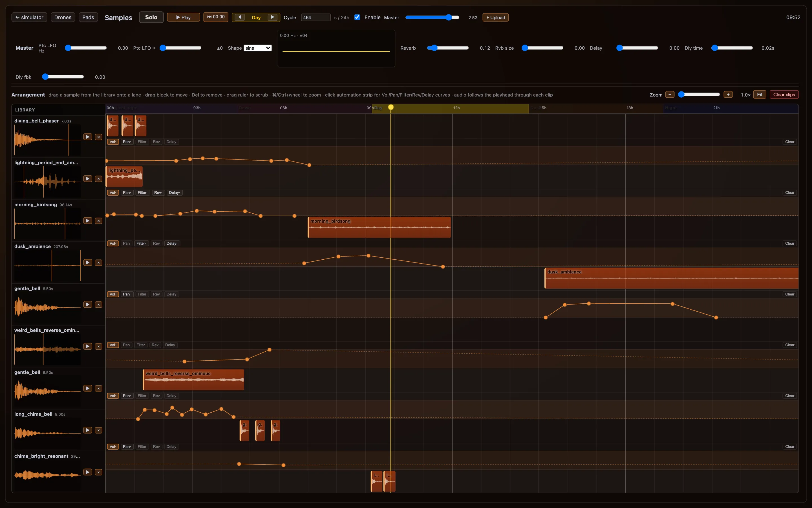
Task: Preview the morning_birdsong sample
Action: pyautogui.click(x=88, y=221)
